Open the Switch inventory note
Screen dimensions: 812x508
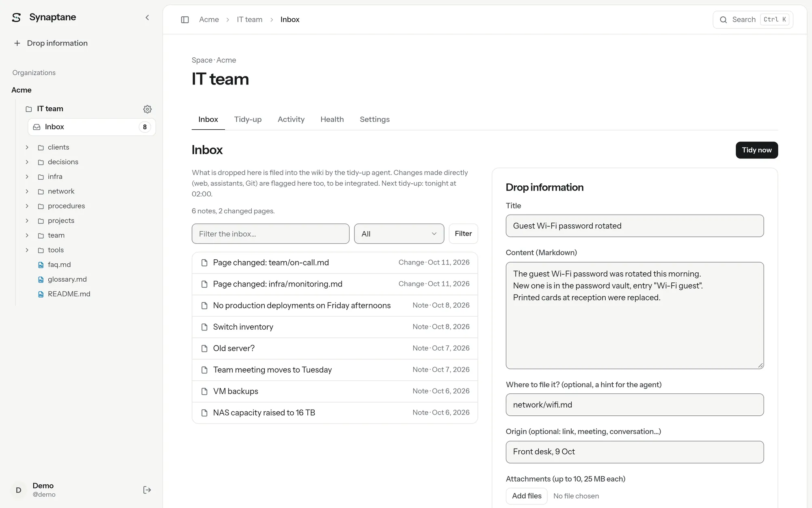click(335, 327)
